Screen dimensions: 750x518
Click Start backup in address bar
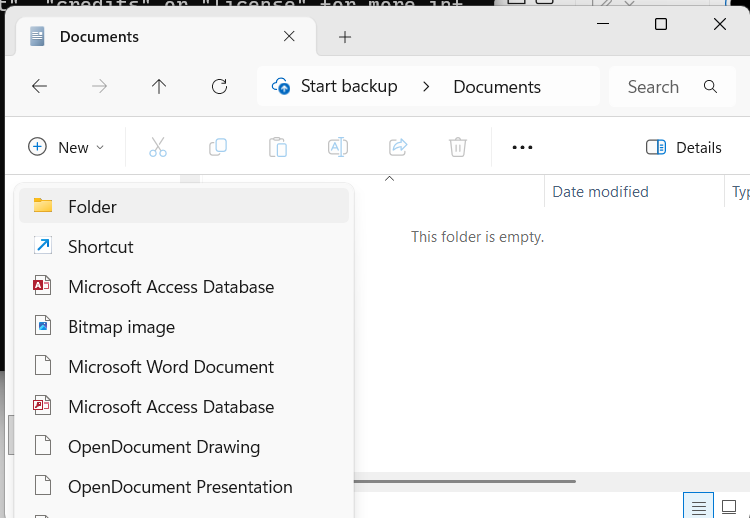[x=349, y=87]
